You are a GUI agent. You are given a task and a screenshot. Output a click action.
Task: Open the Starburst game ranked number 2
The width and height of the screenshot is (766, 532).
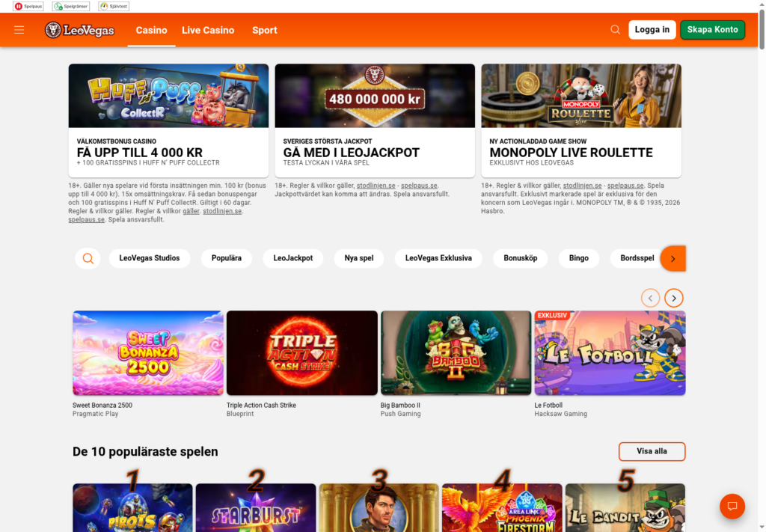[x=256, y=507]
